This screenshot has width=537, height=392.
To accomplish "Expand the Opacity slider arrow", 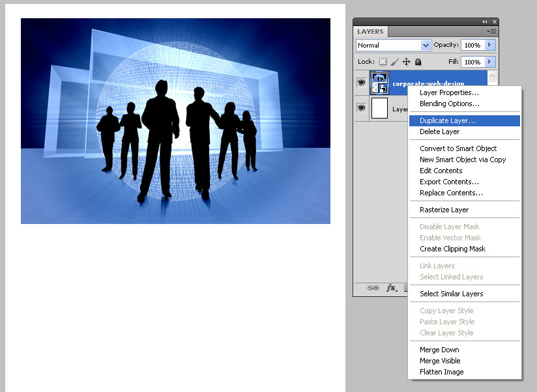I will pos(490,45).
